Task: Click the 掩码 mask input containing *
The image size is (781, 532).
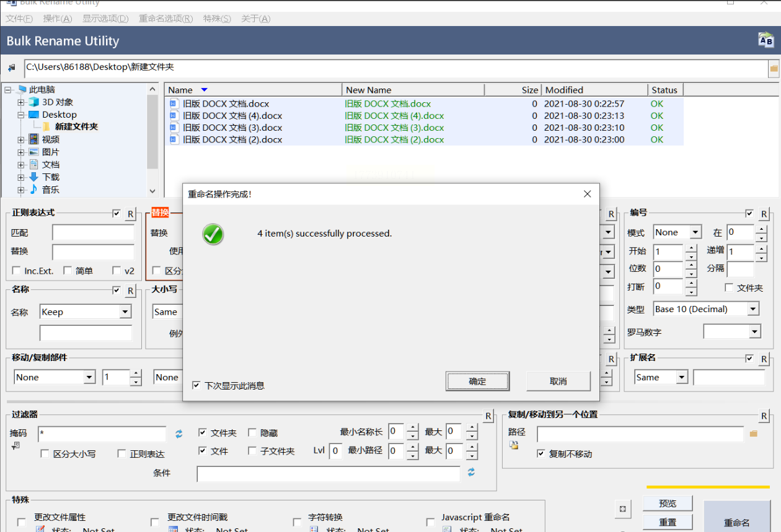Action: point(102,434)
